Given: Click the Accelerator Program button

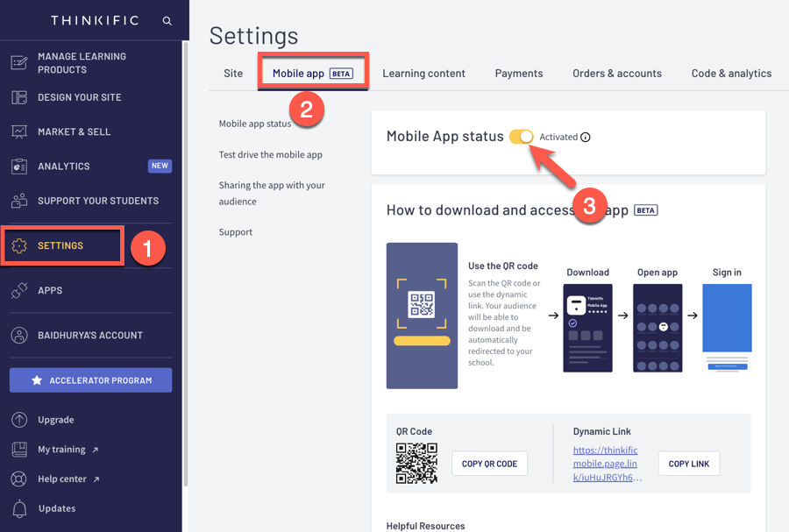Looking at the screenshot, I should (91, 380).
